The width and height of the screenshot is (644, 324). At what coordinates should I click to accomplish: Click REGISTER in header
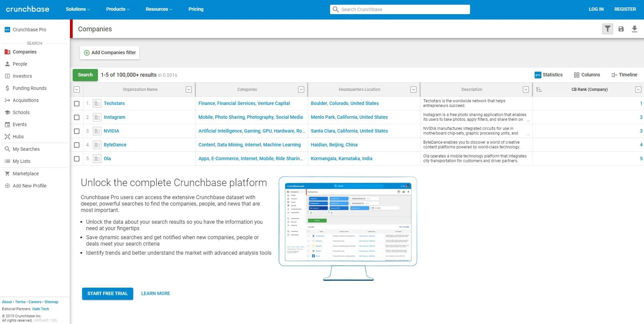tap(625, 9)
